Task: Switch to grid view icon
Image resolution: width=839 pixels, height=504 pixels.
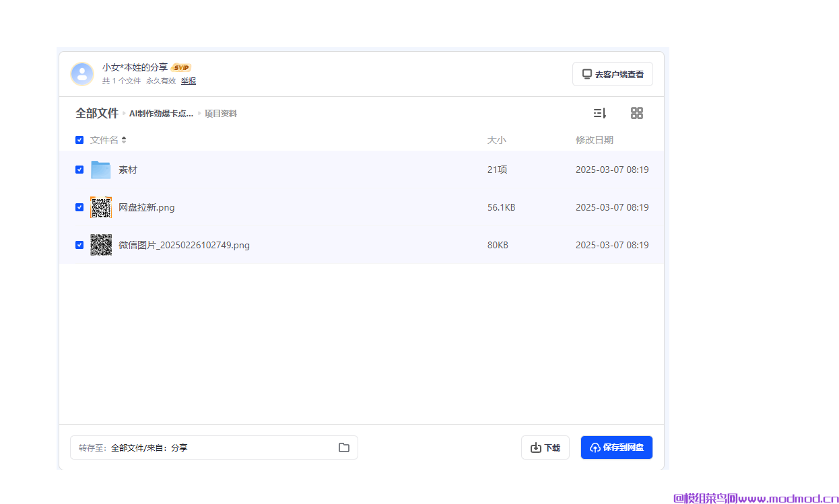Action: point(637,113)
